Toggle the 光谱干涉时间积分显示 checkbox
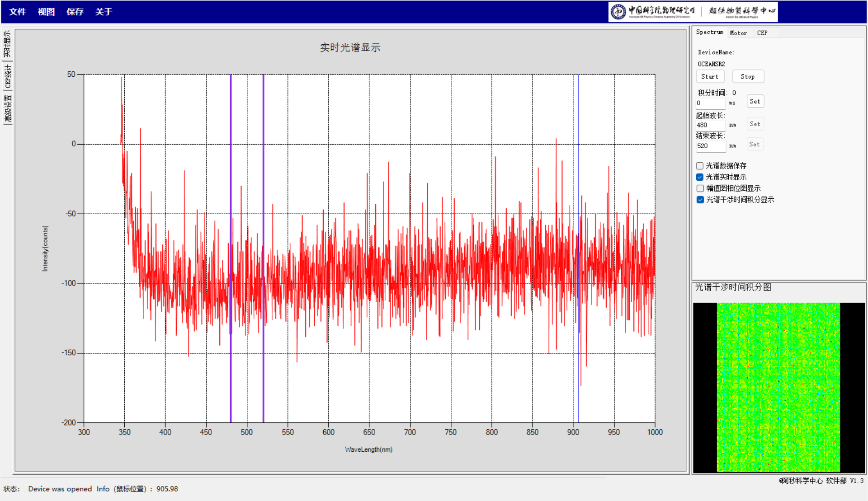This screenshot has height=501, width=868. point(700,200)
